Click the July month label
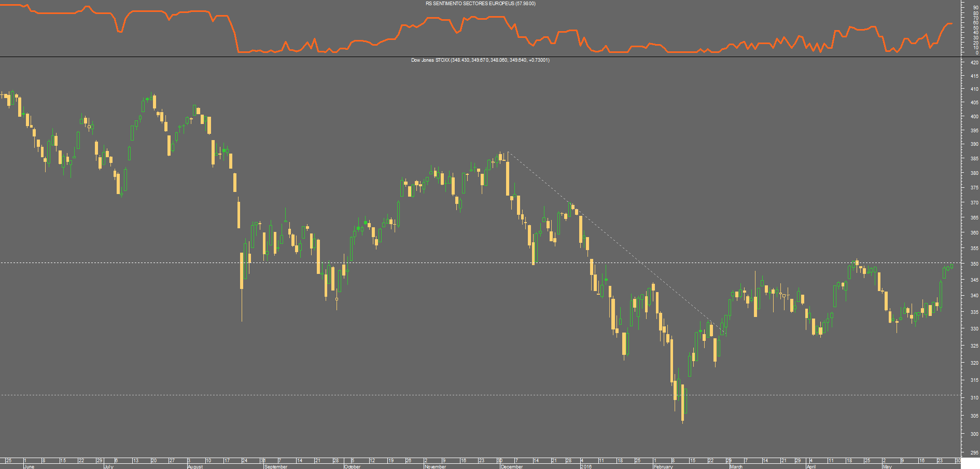This screenshot has width=980, height=469. coord(108,466)
